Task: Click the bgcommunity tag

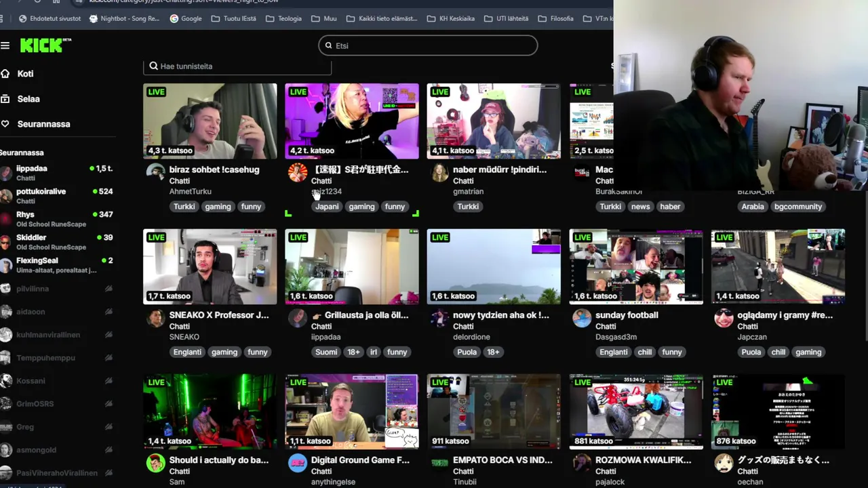Action: click(x=798, y=207)
